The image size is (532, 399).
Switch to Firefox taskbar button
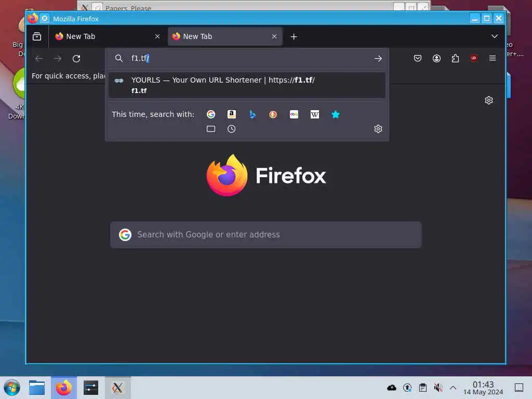click(64, 388)
